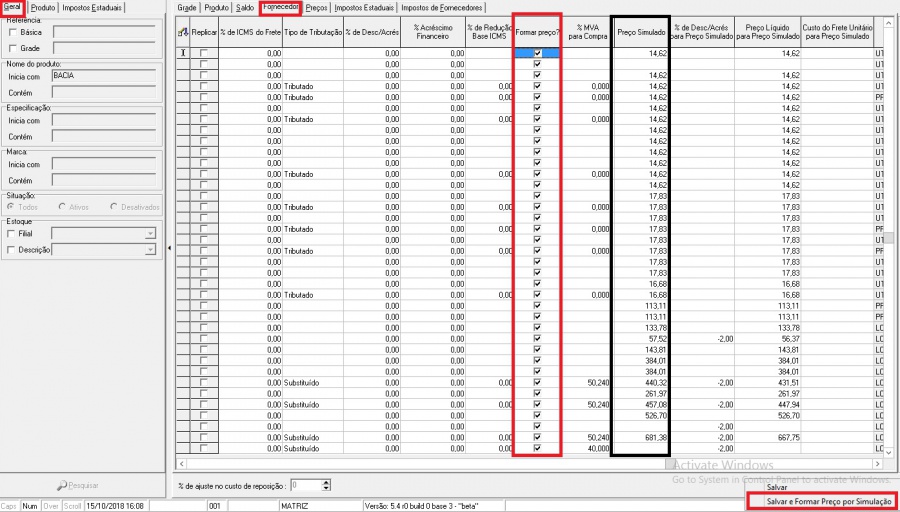The height and width of the screenshot is (512, 900).
Task: Uncheck Formar preço in the first row
Action: (x=537, y=51)
